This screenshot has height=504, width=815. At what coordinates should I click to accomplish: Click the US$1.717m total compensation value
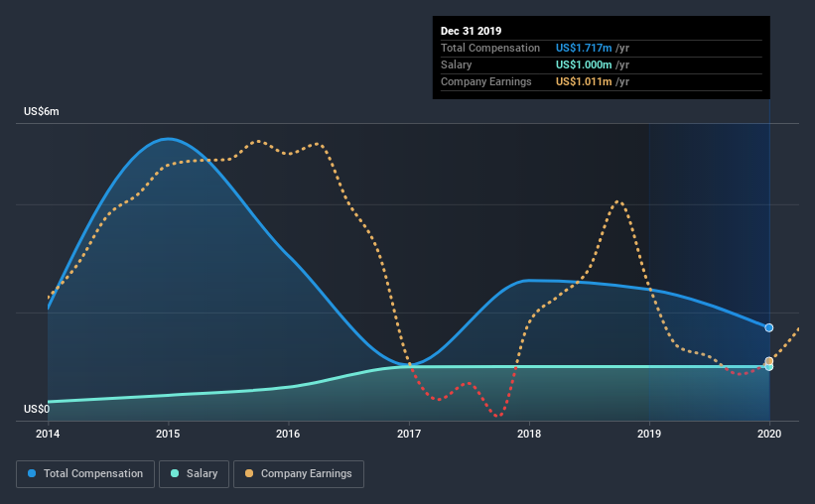pyautogui.click(x=584, y=48)
